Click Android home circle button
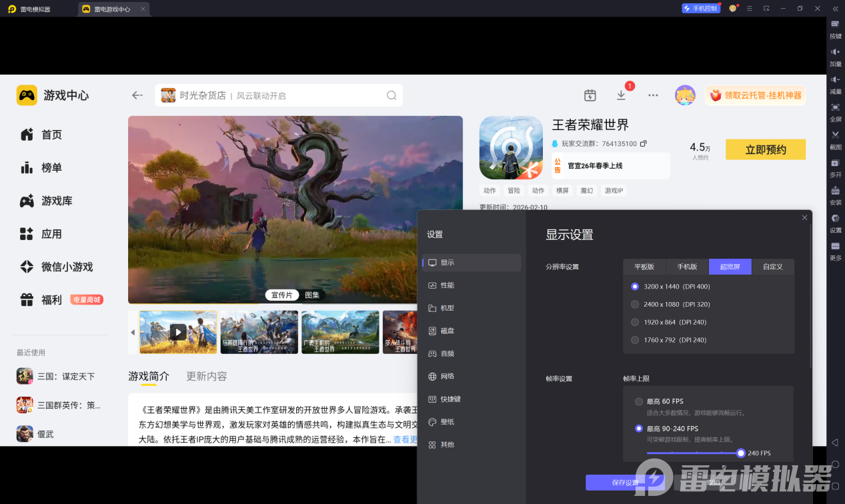This screenshot has height=504, width=845. [835, 464]
